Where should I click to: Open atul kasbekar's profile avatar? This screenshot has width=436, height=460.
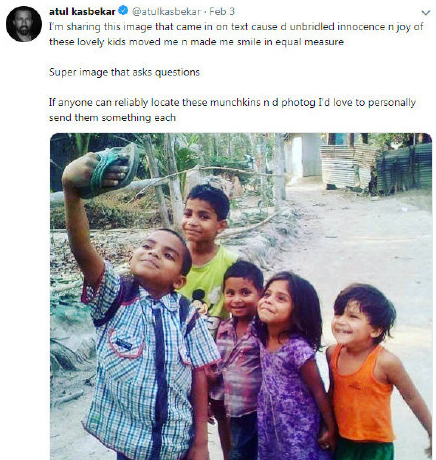(24, 24)
